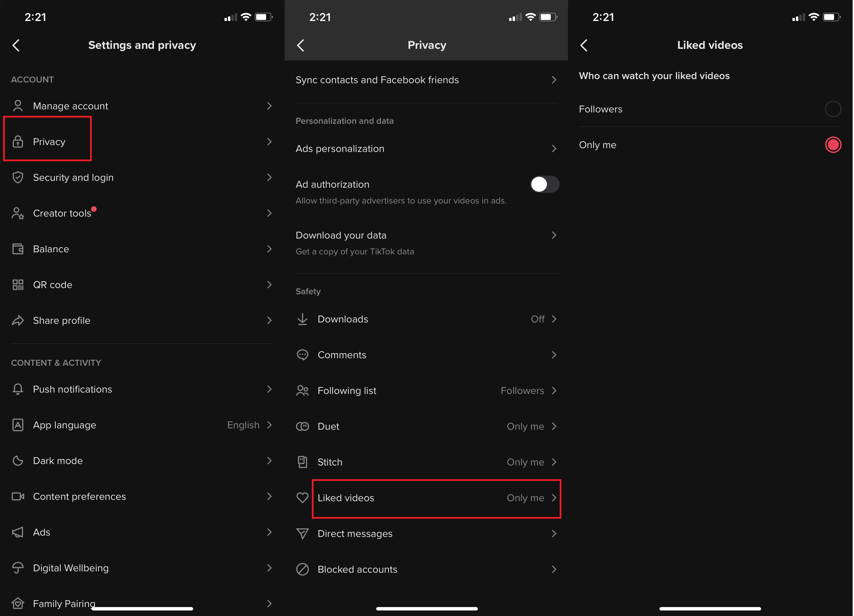Click the Creator tools person icon
This screenshot has width=854, height=616.
tap(17, 213)
